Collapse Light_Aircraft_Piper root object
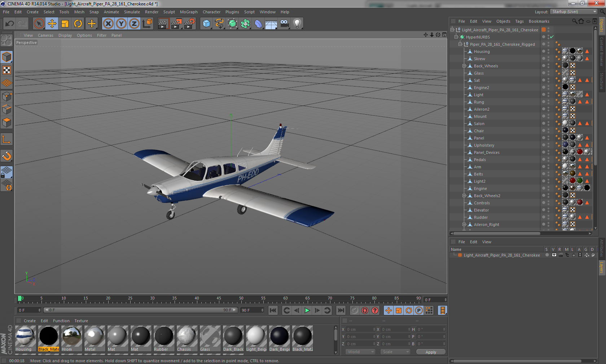Screen dimensions: 606x364 click(452, 30)
